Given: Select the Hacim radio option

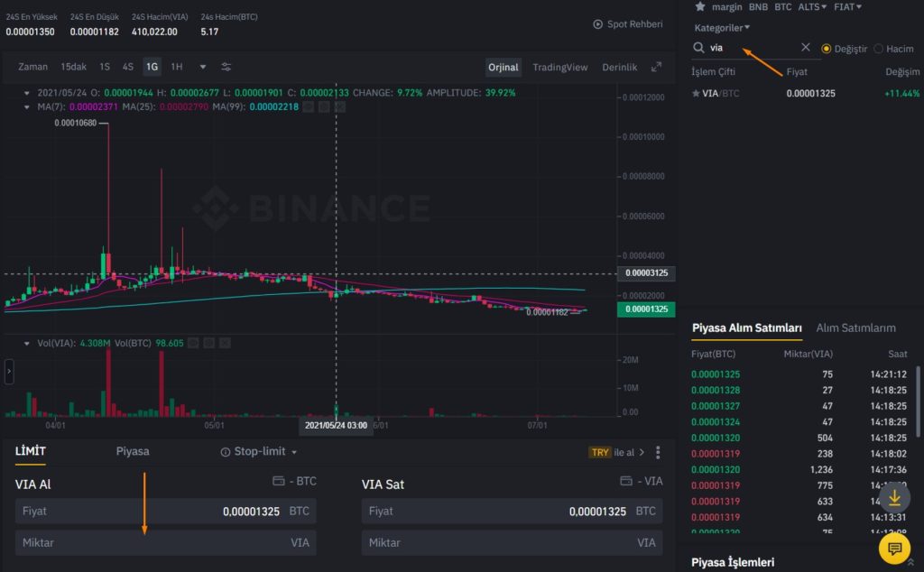Looking at the screenshot, I should pos(879,49).
